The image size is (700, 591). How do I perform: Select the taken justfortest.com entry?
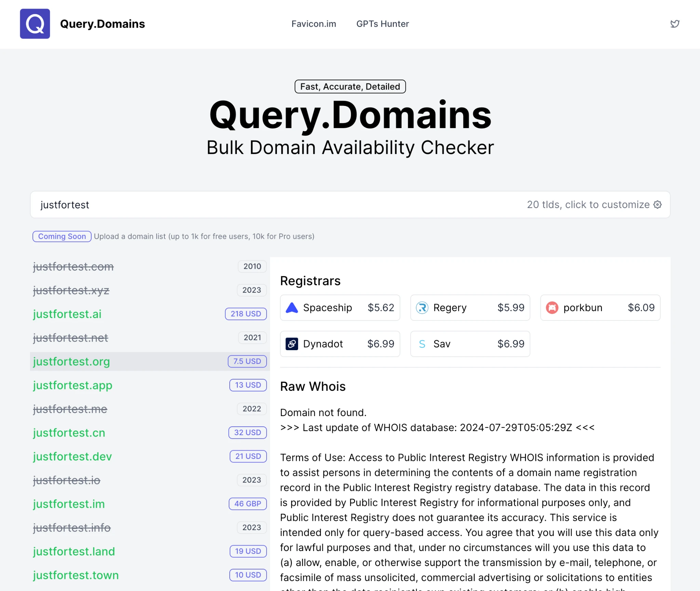coord(73,266)
